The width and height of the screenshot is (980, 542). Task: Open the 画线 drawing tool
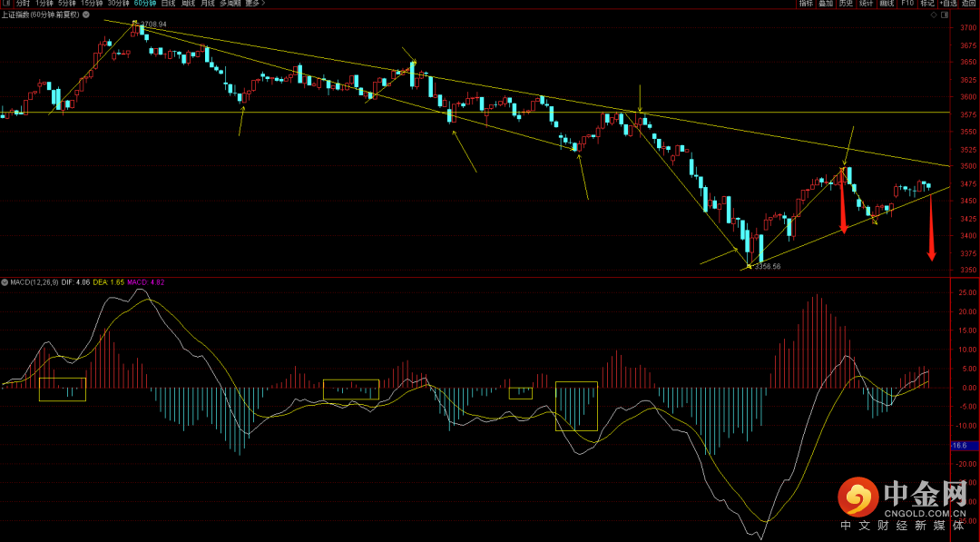(887, 4)
